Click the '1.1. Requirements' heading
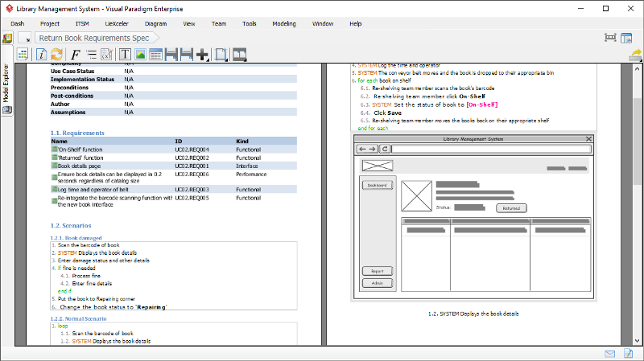This screenshot has width=644, height=361. coord(77,133)
